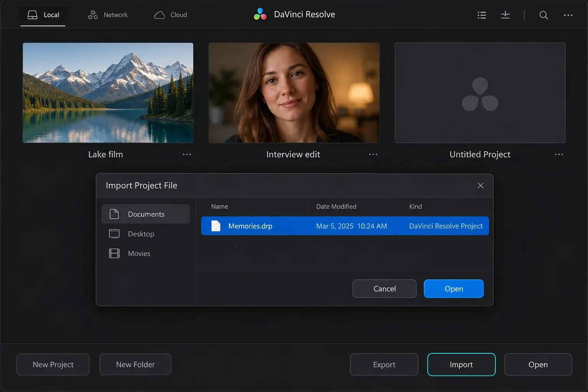The width and height of the screenshot is (588, 392).
Task: Open options menu for Interview edit
Action: (x=373, y=154)
